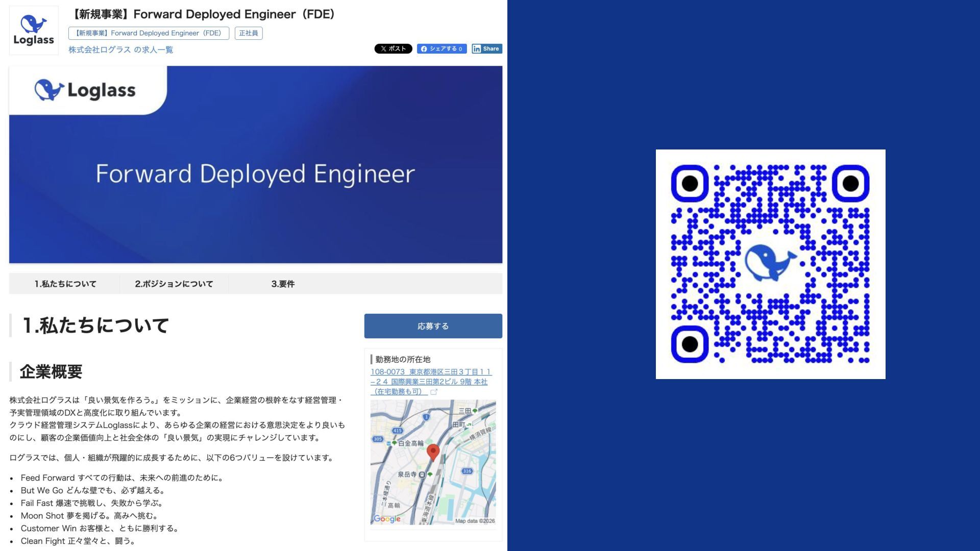Screen dimensions: 980x551
Task: Click the Loglass logo thumbnail beside the job title
Action: [34, 30]
